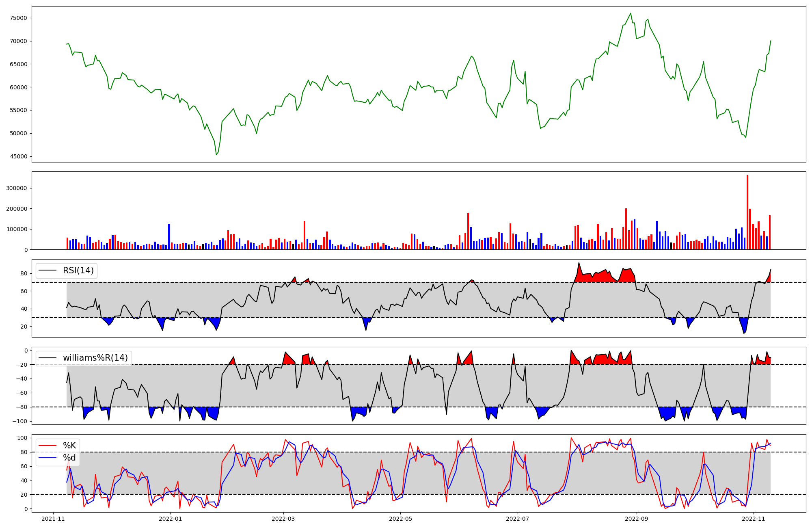Click the red %K legend line sample

(47, 446)
